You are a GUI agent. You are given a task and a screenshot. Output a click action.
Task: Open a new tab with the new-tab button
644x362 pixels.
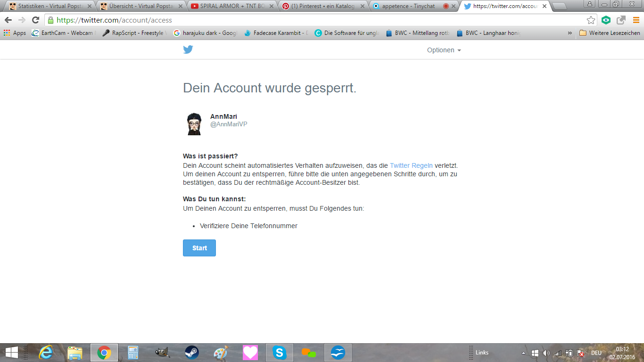pyautogui.click(x=560, y=7)
